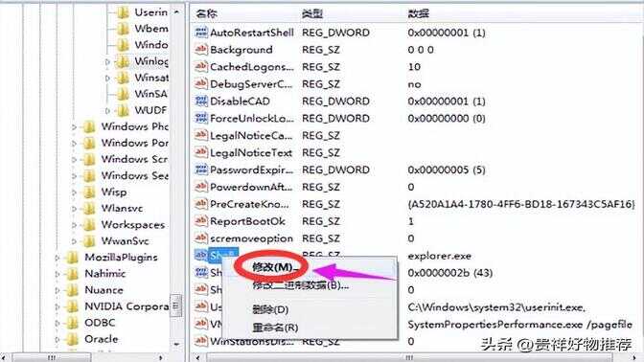The image size is (644, 362).
Task: Click the ReportBootOk string value icon
Action: click(201, 221)
